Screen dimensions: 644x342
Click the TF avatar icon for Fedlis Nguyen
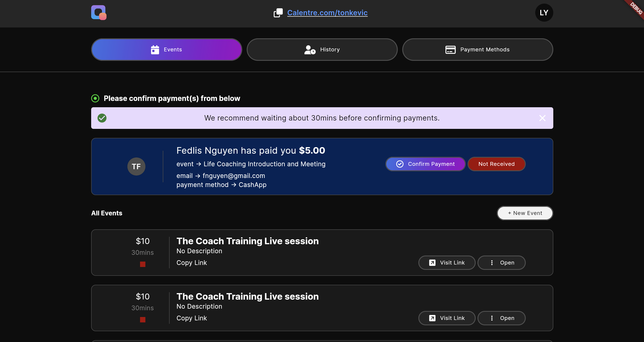coord(136,166)
